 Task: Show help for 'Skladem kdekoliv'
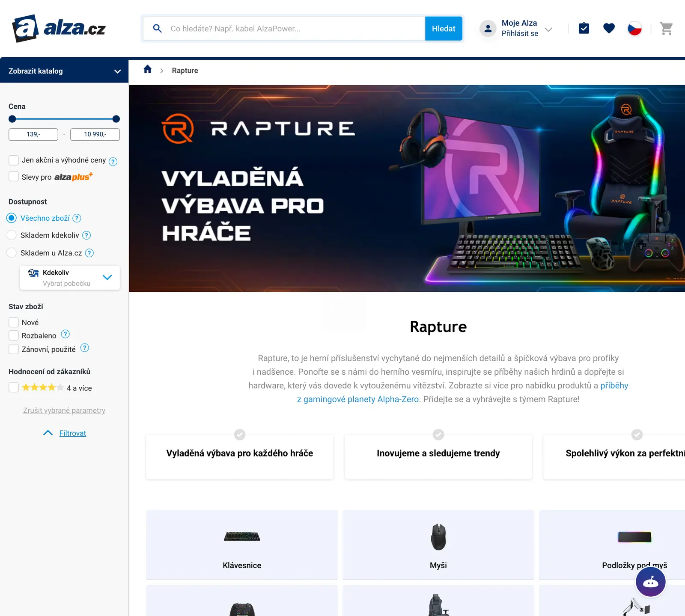pyautogui.click(x=86, y=235)
